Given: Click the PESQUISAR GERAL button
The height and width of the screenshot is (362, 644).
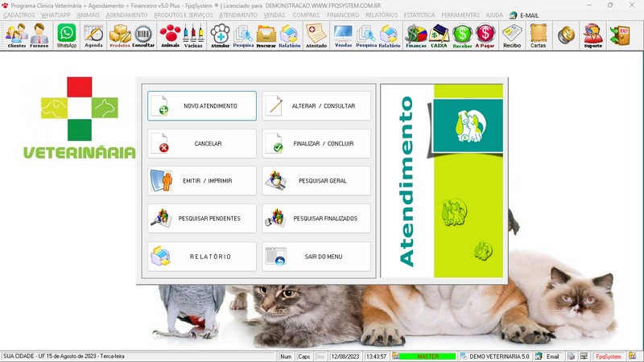Looking at the screenshot, I should 316,180.
